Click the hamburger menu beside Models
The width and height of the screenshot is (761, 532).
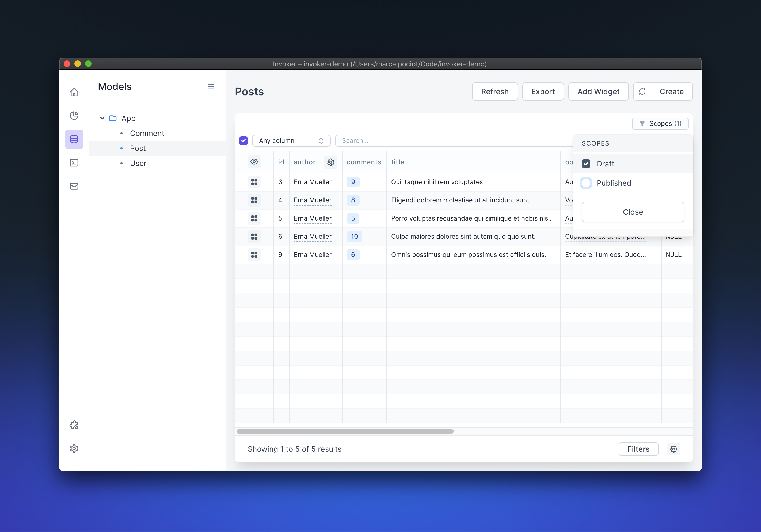click(211, 86)
